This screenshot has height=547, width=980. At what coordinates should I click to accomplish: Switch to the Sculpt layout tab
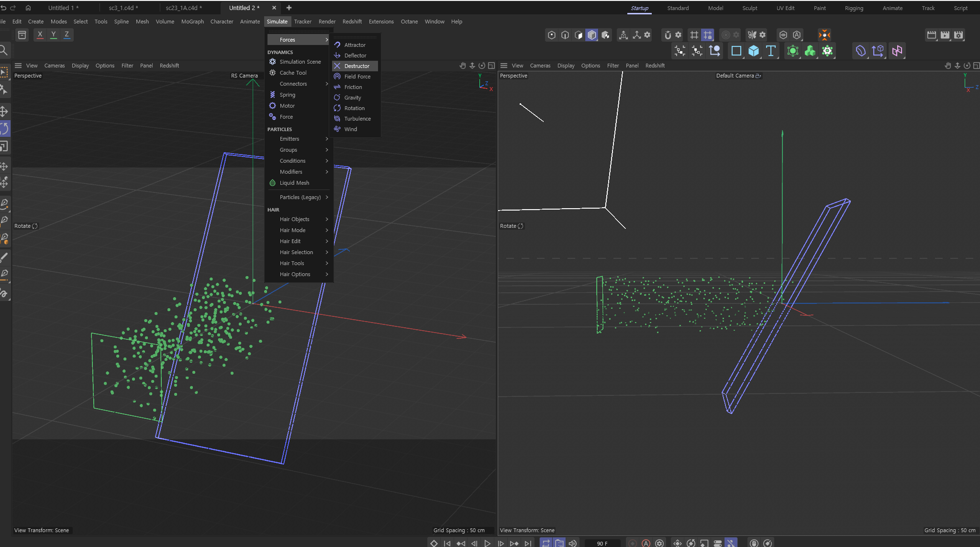(x=750, y=8)
